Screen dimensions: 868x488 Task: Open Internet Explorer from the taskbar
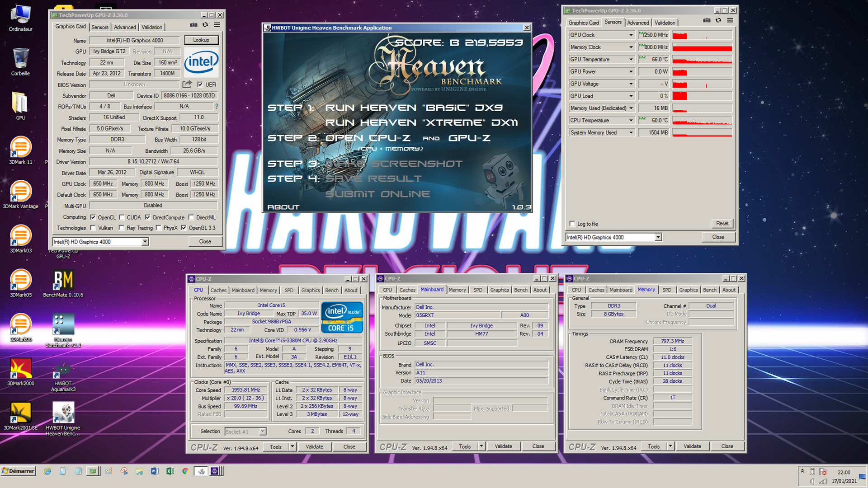[47, 471]
